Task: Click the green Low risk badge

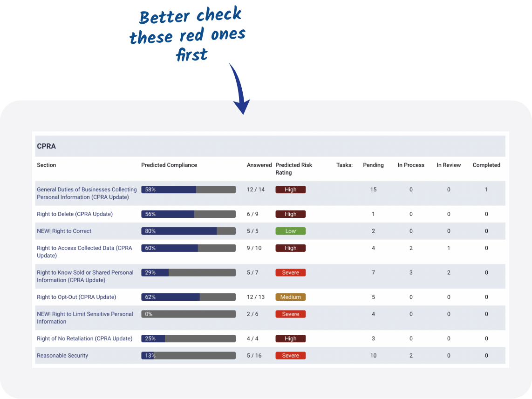Action: coord(290,231)
